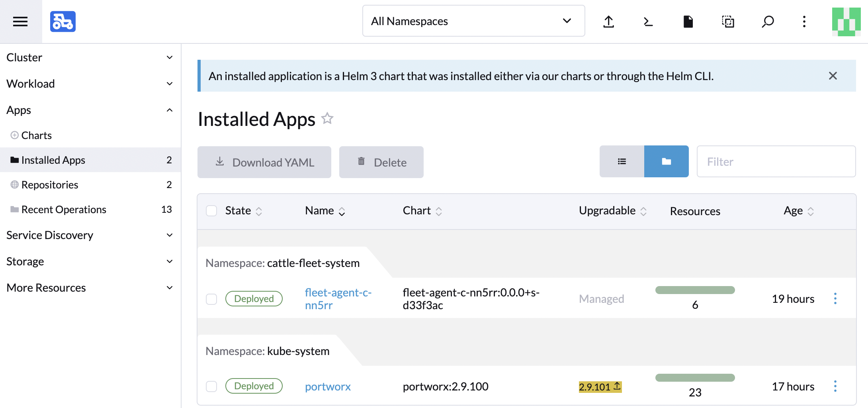Sort table by Chart column
Screen dimensions: 868x408
click(x=422, y=211)
